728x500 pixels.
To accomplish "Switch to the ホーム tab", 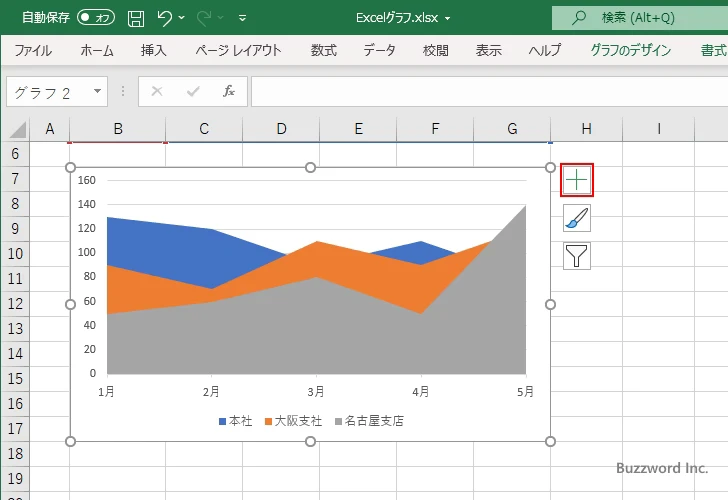I will pos(97,50).
